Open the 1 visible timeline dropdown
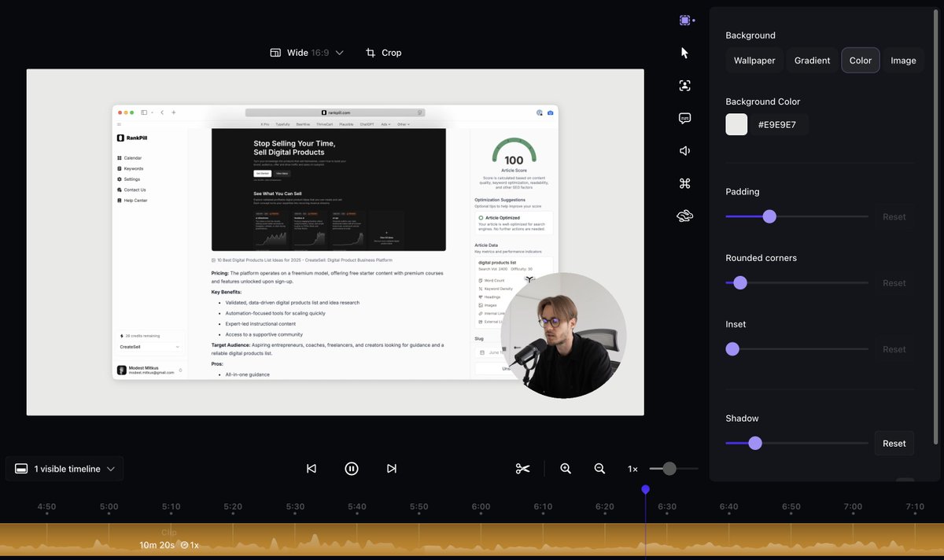 (x=65, y=469)
